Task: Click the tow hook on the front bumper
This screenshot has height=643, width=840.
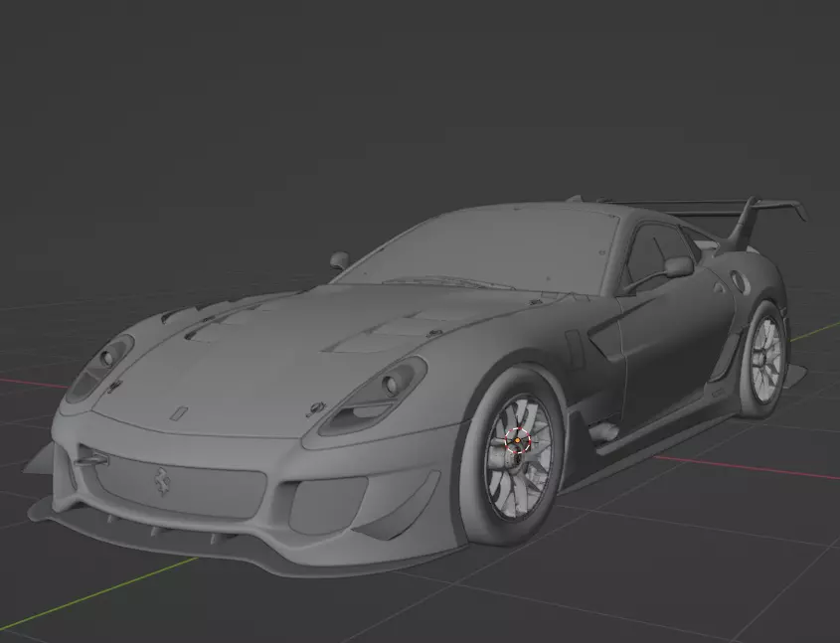Action: [x=92, y=459]
